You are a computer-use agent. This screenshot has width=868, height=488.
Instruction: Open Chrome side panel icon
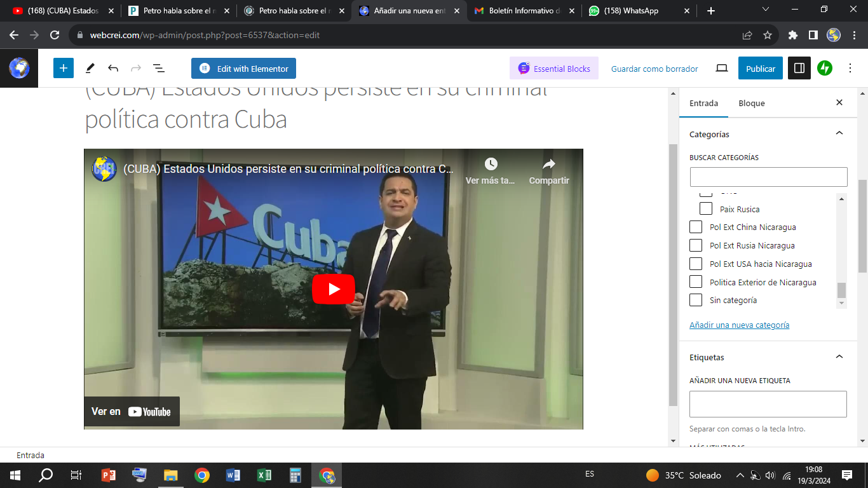point(813,35)
